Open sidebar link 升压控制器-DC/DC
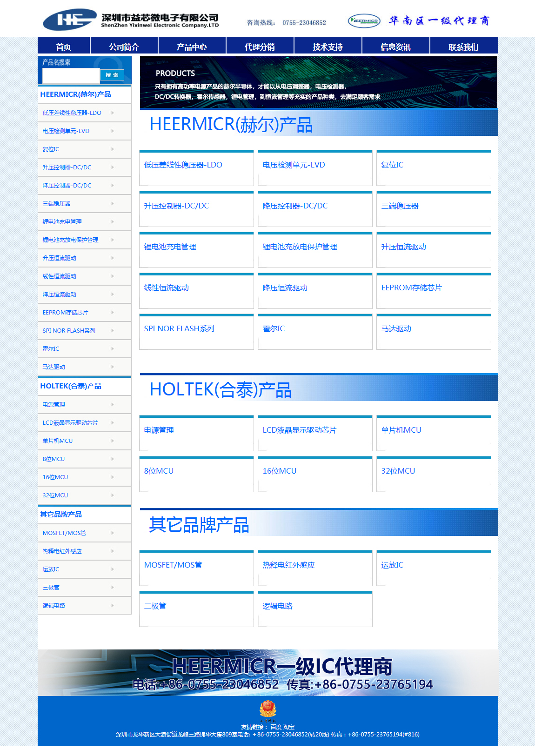Screen dimensions: 535x756 [x=67, y=167]
